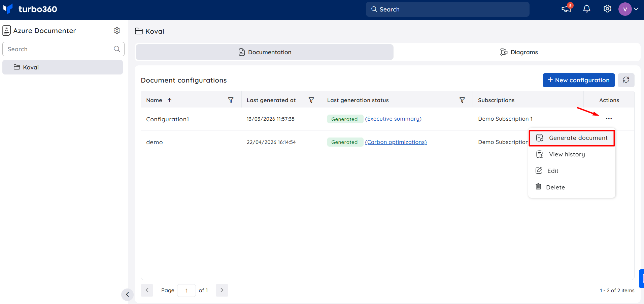Click date 22/04/2026 16:14:54
The width and height of the screenshot is (644, 304).
[271, 142]
